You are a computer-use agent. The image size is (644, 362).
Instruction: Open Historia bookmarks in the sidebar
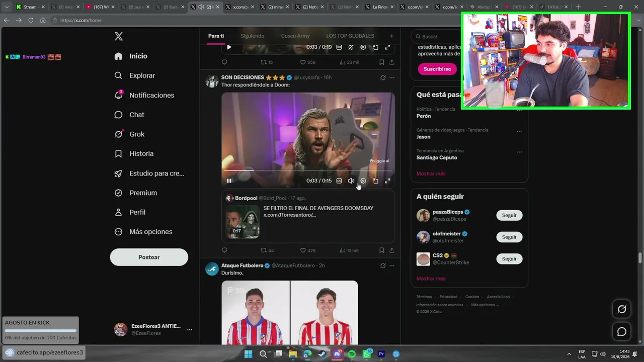point(134,154)
